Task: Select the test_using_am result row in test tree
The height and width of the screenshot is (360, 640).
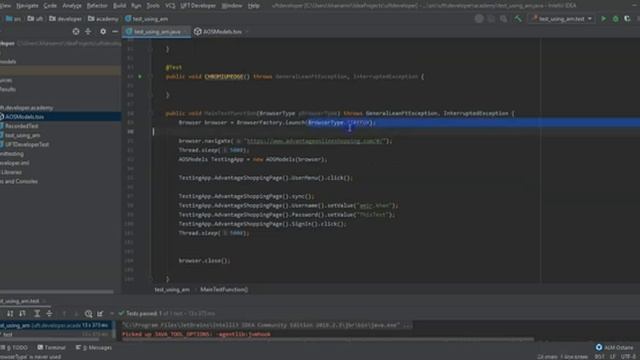Action: pos(55,325)
